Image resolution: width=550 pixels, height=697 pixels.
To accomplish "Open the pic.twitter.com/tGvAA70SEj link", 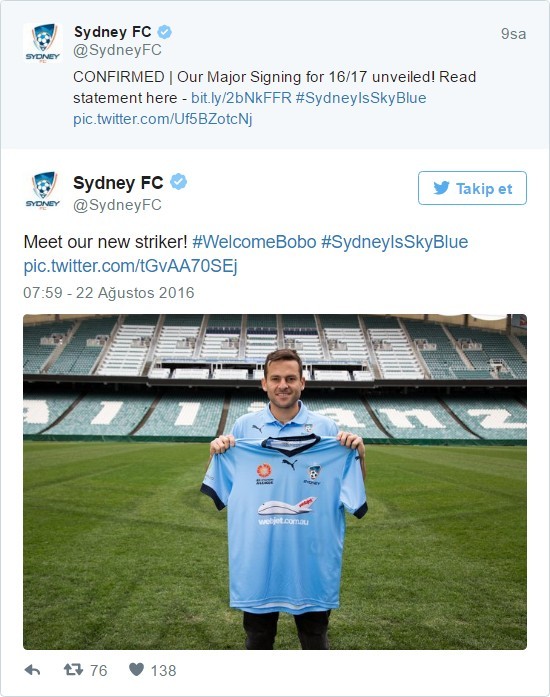I will click(x=130, y=266).
